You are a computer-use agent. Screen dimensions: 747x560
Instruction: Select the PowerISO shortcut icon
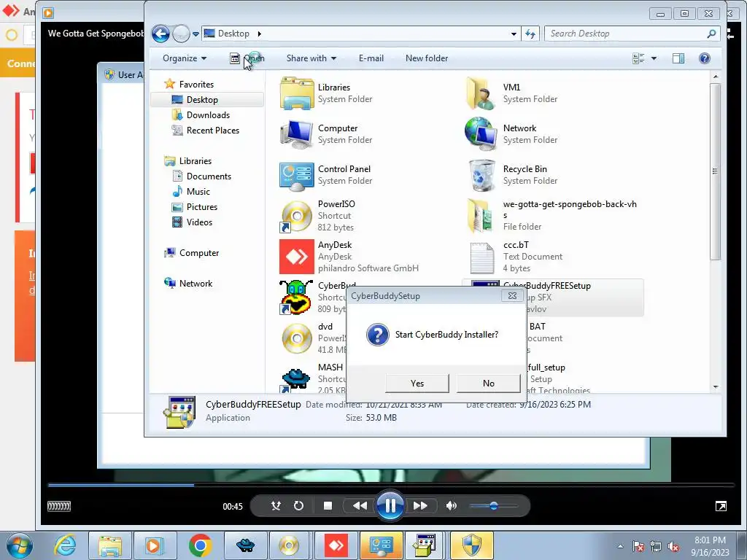pos(296,216)
